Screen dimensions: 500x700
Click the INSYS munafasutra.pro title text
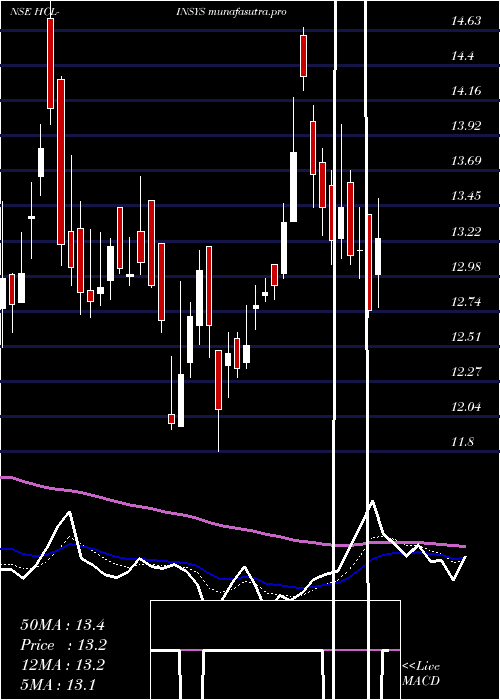231,12
